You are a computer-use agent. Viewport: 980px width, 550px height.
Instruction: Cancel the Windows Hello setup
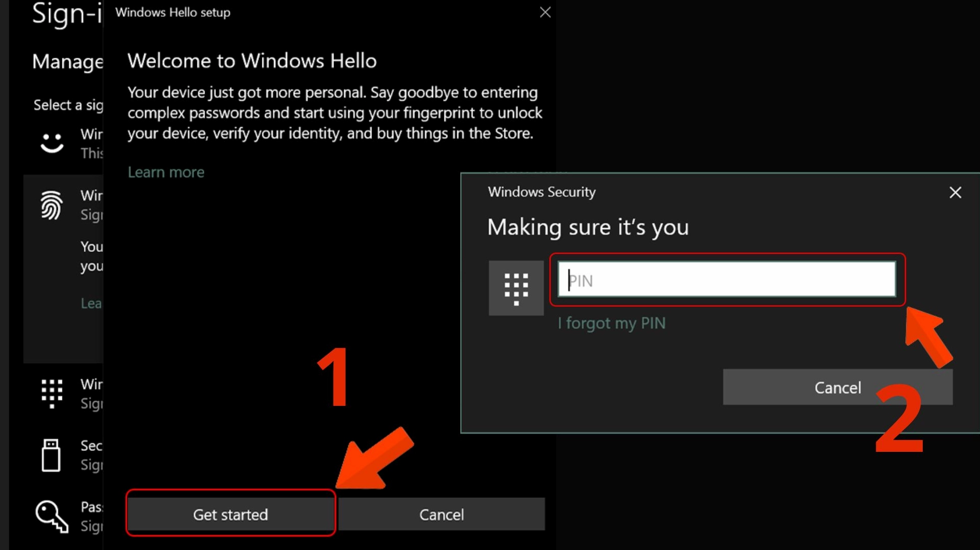tap(441, 514)
